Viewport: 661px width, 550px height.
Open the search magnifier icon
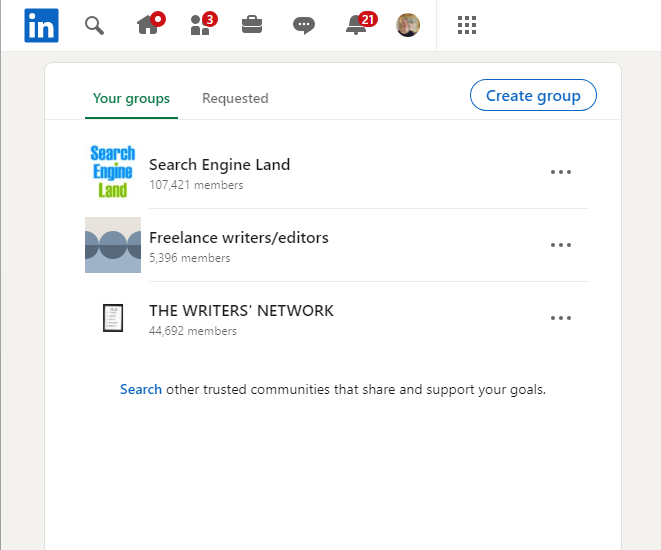click(94, 25)
